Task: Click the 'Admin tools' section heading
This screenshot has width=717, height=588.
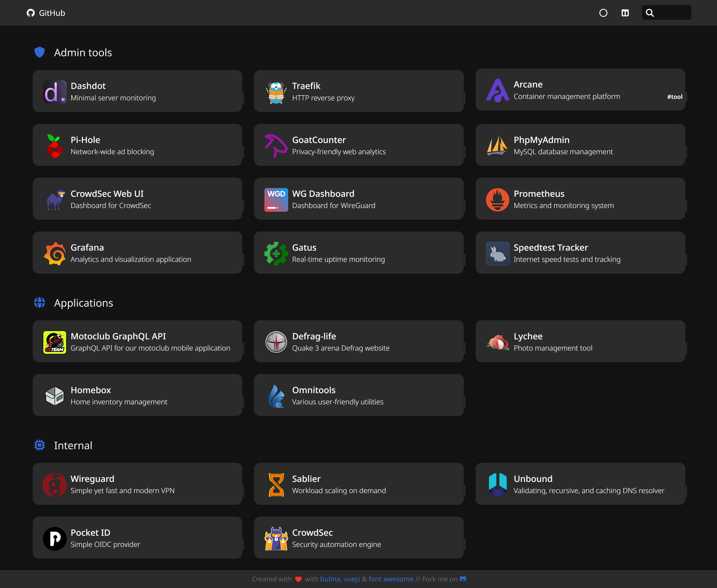Action: coord(83,52)
